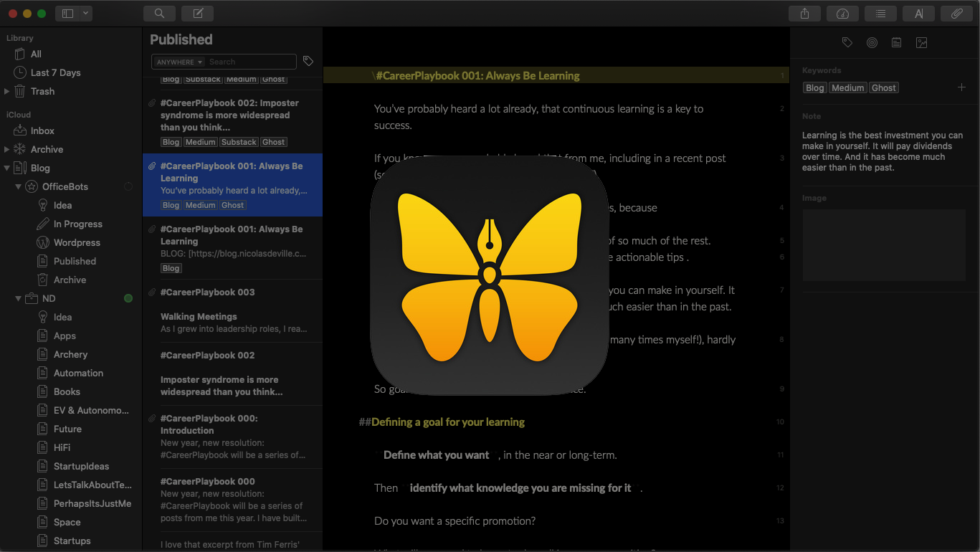Open sheet '#CareerPlaybook 002: Imposter syndrome is more widespread'
The image size is (980, 552).
232,121
